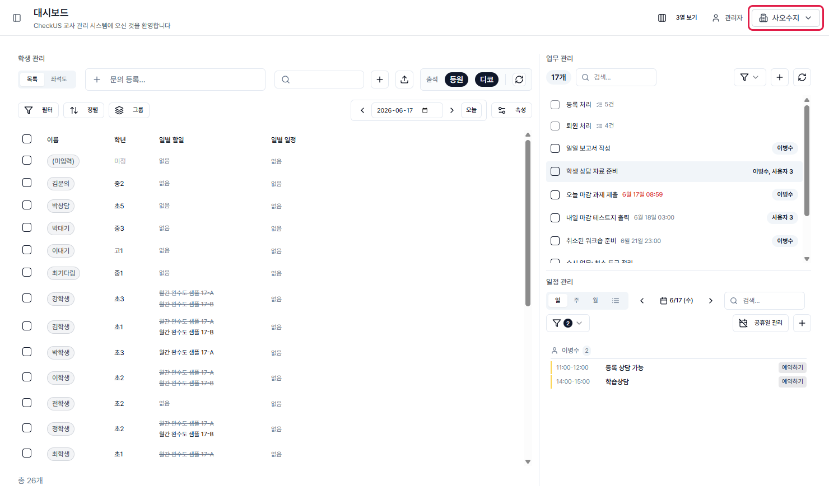Image resolution: width=829 pixels, height=504 pixels.
Task: Select all students header checkbox
Action: coord(27,139)
